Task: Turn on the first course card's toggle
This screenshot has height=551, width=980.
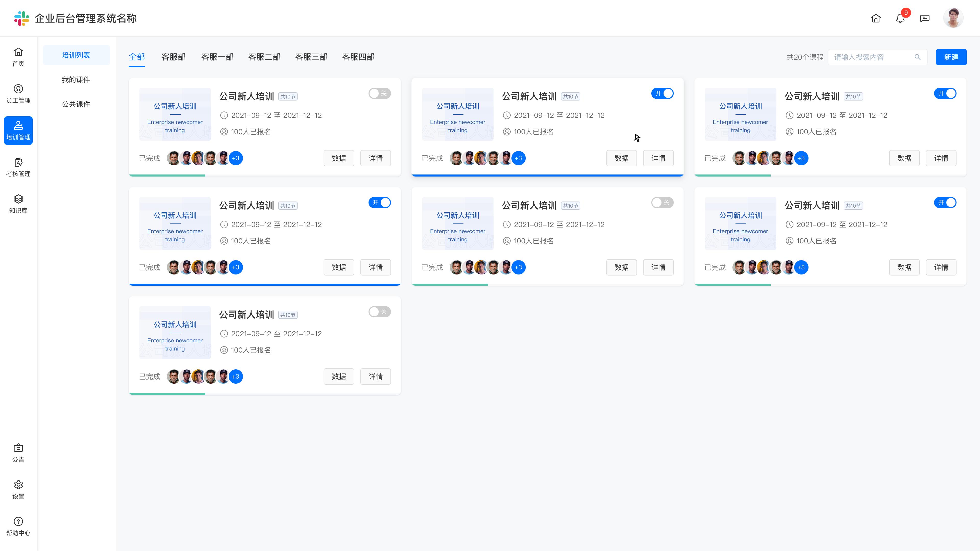Action: click(379, 94)
